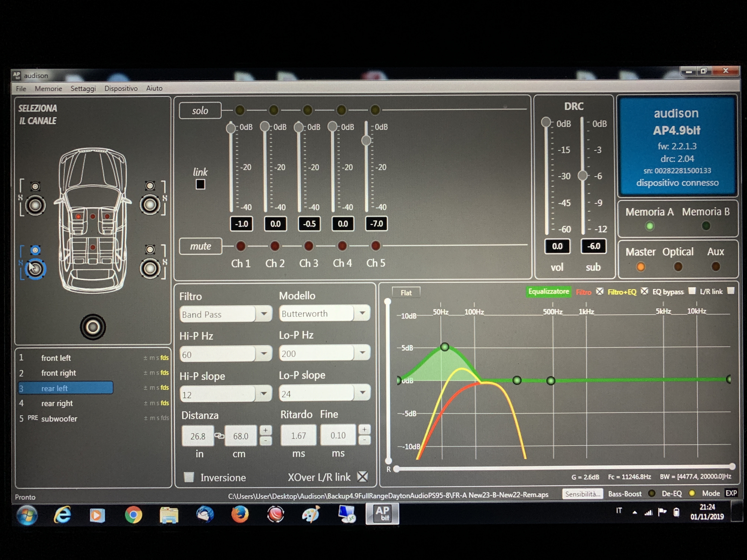The height and width of the screenshot is (560, 747).
Task: Open Paint from the taskbar
Action: coord(311,514)
